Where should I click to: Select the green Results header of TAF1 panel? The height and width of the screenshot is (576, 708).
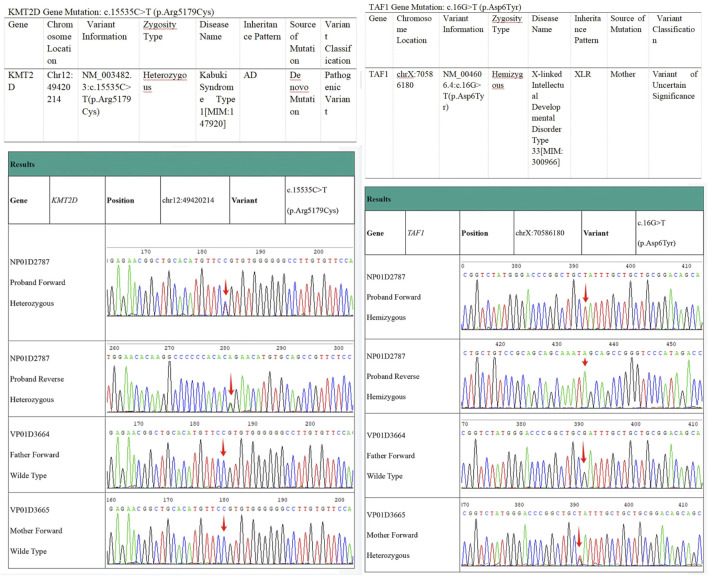click(534, 199)
